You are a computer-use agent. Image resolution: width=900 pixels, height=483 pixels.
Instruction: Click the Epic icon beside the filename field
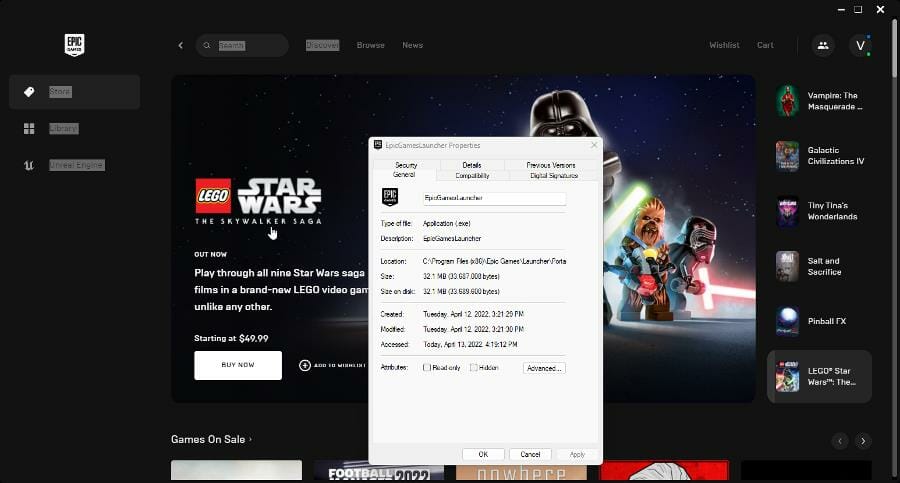pos(390,197)
